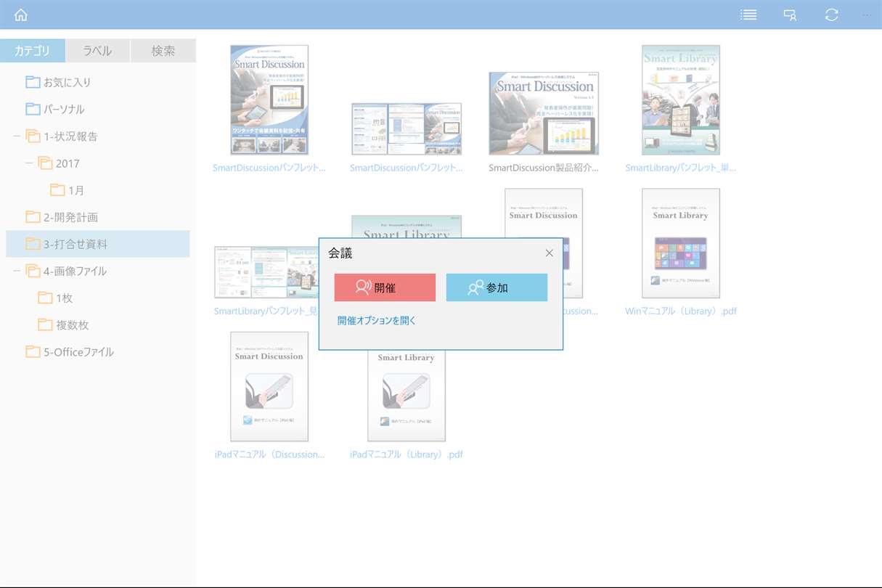Screen dimensions: 882x588
Task: Collapse the 2017 tree node
Action: coord(29,163)
